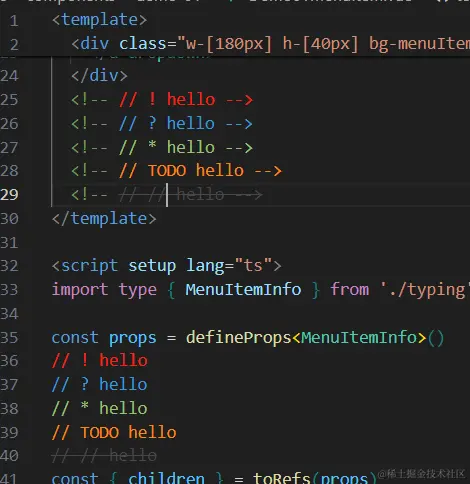Click the green '// * hello' comment on line 38
The image size is (470, 484).
click(100, 409)
